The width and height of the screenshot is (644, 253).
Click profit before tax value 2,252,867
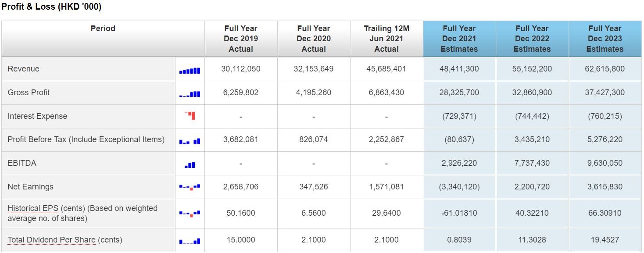[x=386, y=139]
